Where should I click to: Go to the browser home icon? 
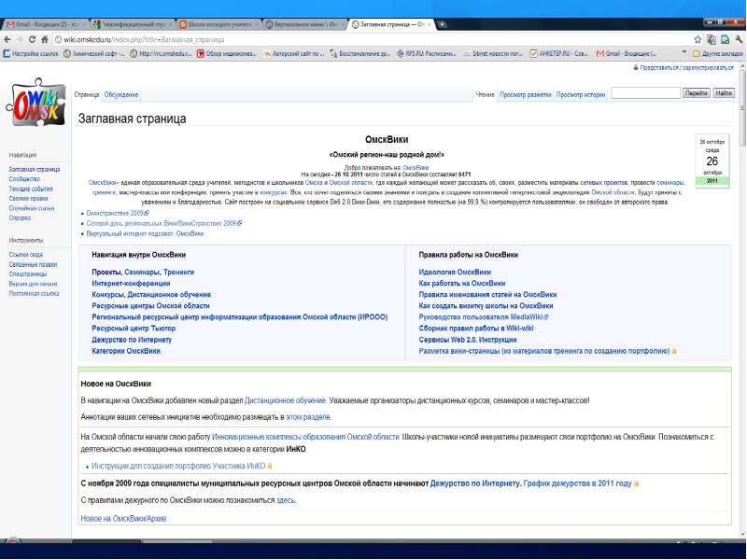pos(44,39)
